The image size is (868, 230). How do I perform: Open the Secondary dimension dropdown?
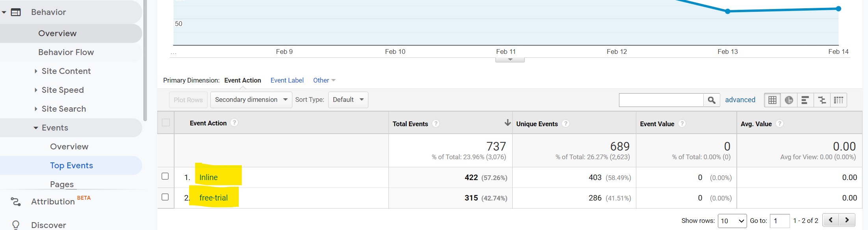tap(251, 100)
